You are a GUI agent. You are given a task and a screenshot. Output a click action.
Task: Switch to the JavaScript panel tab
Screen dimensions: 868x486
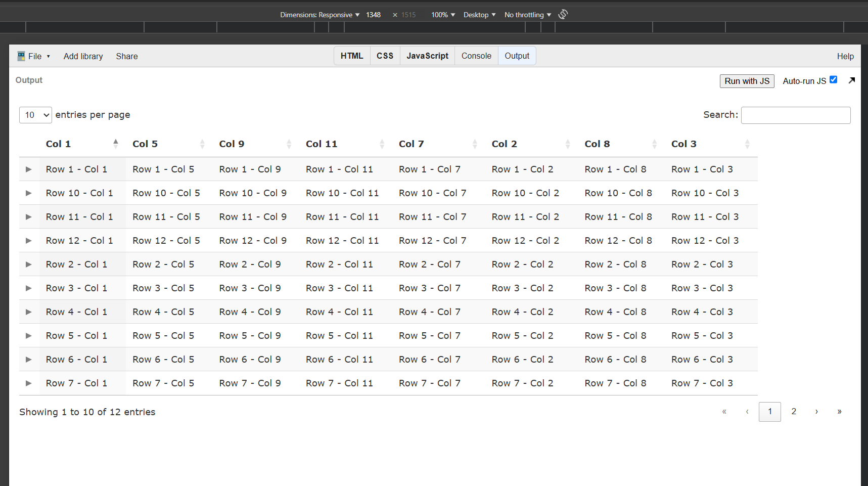427,56
